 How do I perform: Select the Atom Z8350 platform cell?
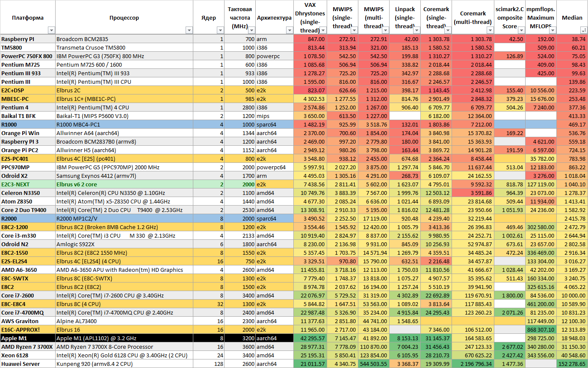coord(28,201)
